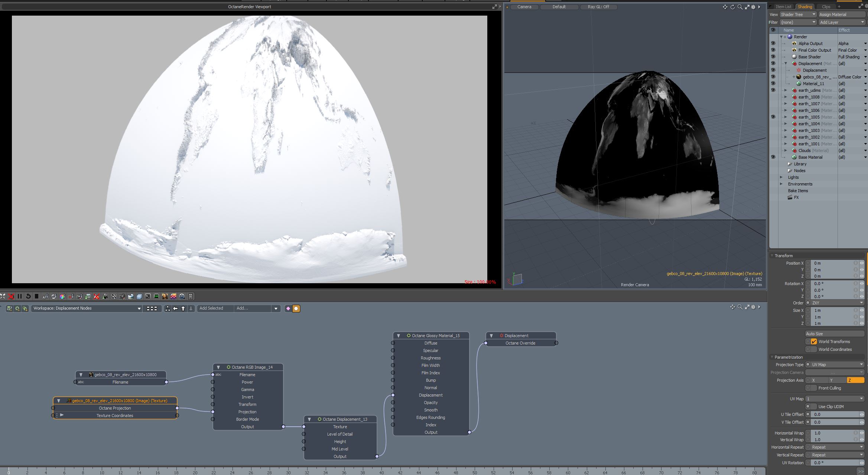This screenshot has width=868, height=475.
Task: Open the Workspace: Displacement Nodes dropdown
Action: 87,308
